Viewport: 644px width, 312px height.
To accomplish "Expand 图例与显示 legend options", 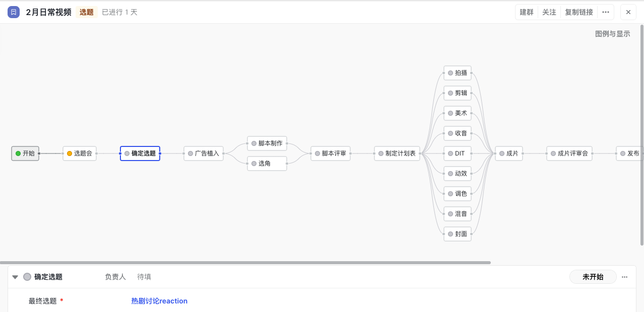I will point(612,34).
